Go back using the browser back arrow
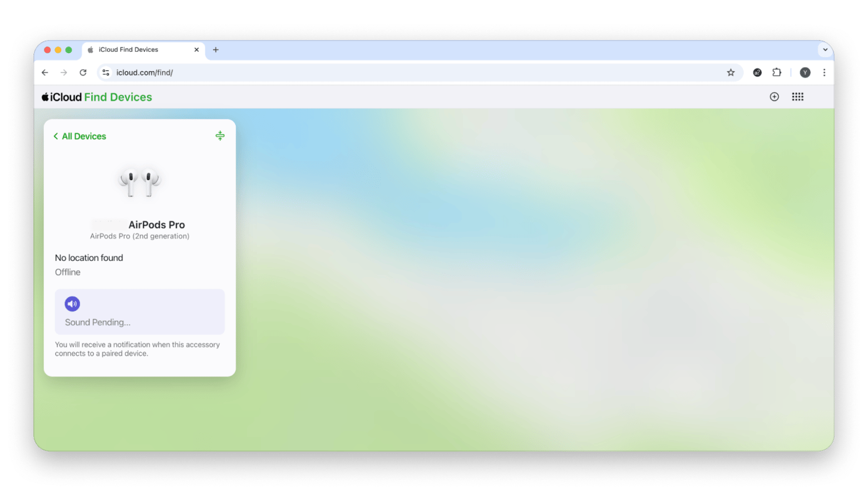 pyautogui.click(x=45, y=73)
